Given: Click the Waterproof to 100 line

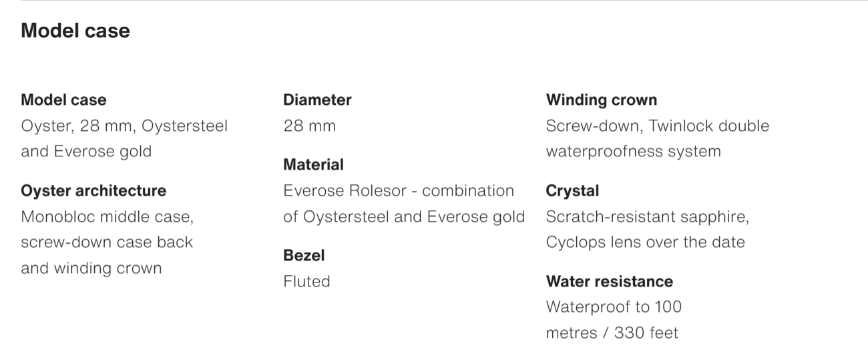Looking at the screenshot, I should (x=614, y=307).
